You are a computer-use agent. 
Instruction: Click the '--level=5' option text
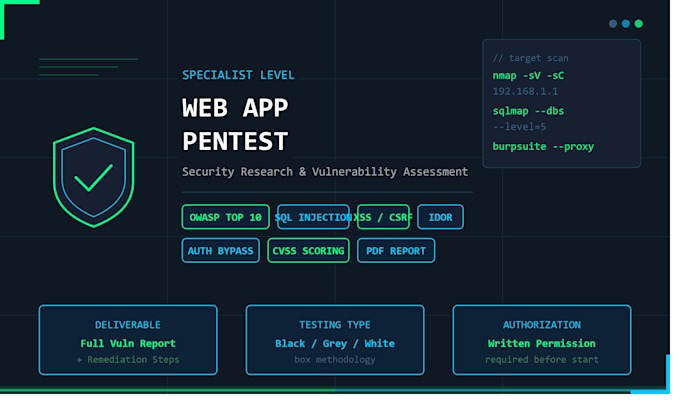[x=519, y=127]
